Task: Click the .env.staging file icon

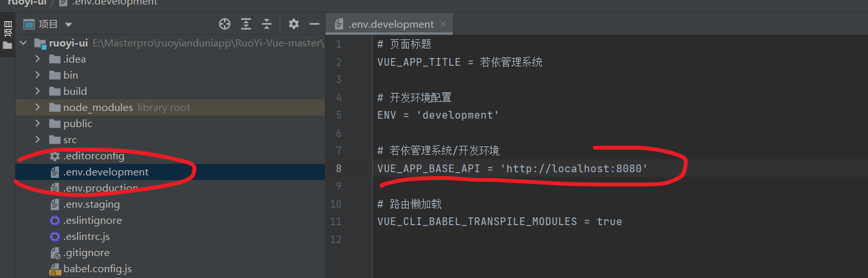Action: click(55, 204)
